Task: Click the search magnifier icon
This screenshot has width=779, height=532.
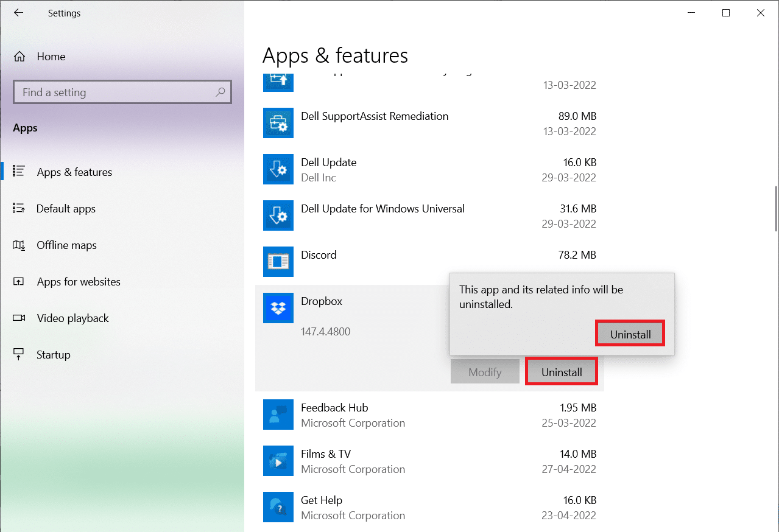Action: pos(220,92)
